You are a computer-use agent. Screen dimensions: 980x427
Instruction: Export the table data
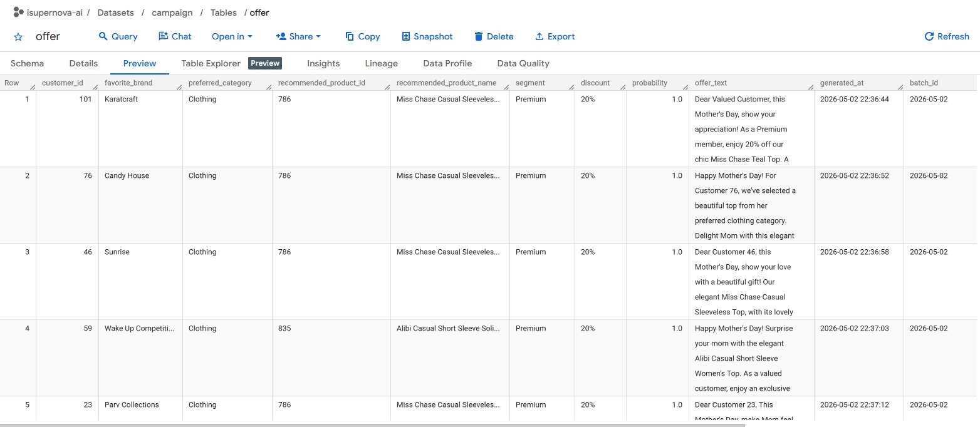pyautogui.click(x=555, y=36)
